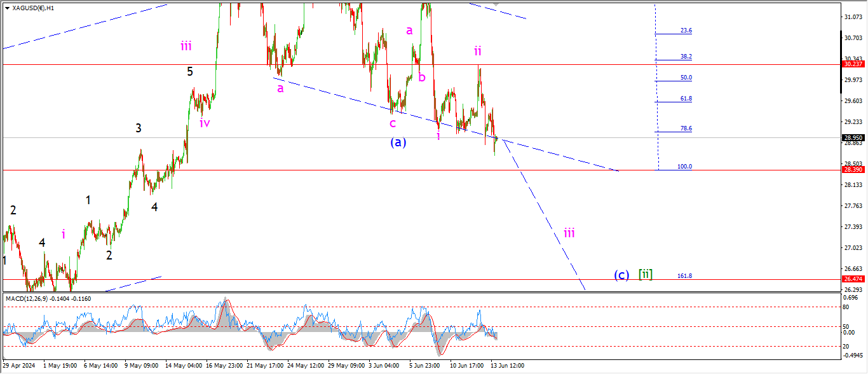Click the 30.703 price axis value
The height and width of the screenshot is (374, 868).
point(853,38)
